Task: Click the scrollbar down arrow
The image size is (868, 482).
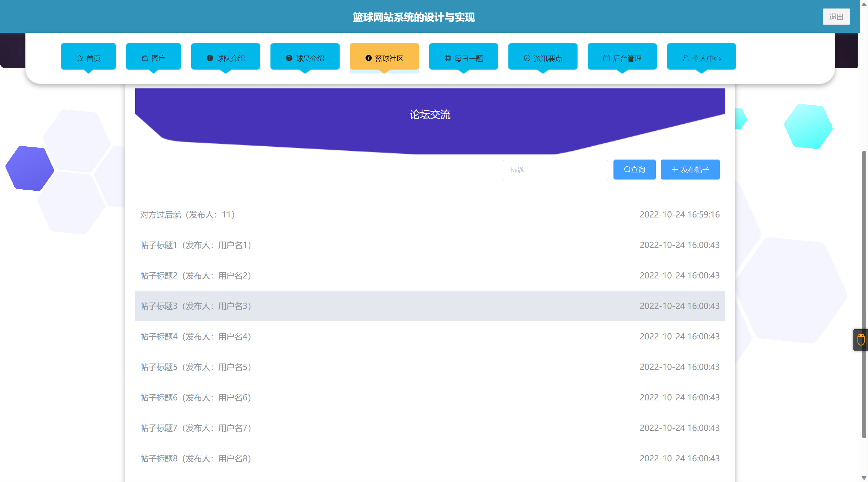Action: coord(864,478)
